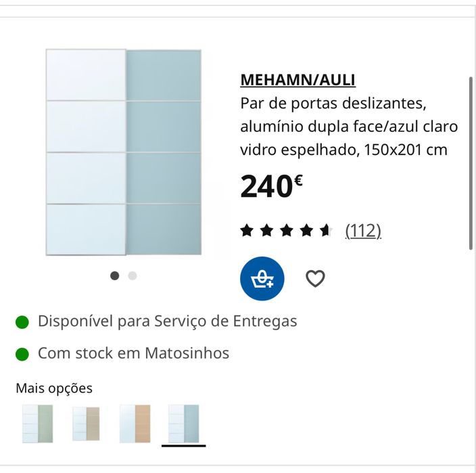The height and width of the screenshot is (473, 476).
Task: Switch to the second product image dot
Action: point(133,275)
